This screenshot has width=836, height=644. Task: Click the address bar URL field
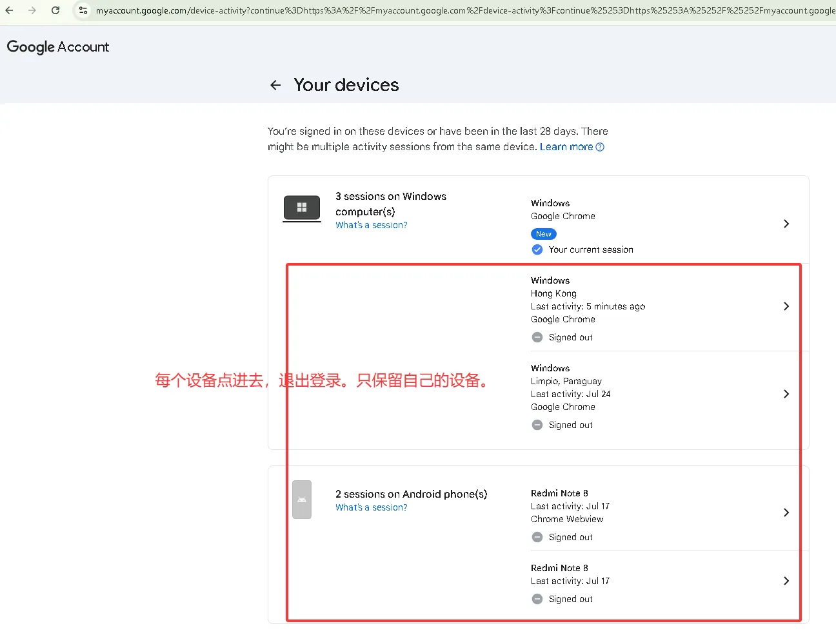pyautogui.click(x=464, y=10)
